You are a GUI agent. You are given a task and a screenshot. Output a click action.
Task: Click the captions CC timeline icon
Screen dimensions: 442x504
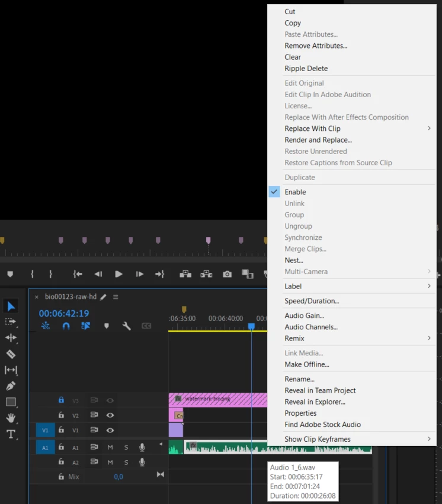[x=146, y=326]
